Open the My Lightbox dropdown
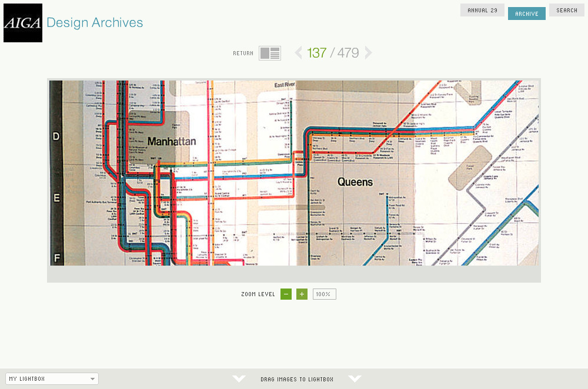 (52, 379)
